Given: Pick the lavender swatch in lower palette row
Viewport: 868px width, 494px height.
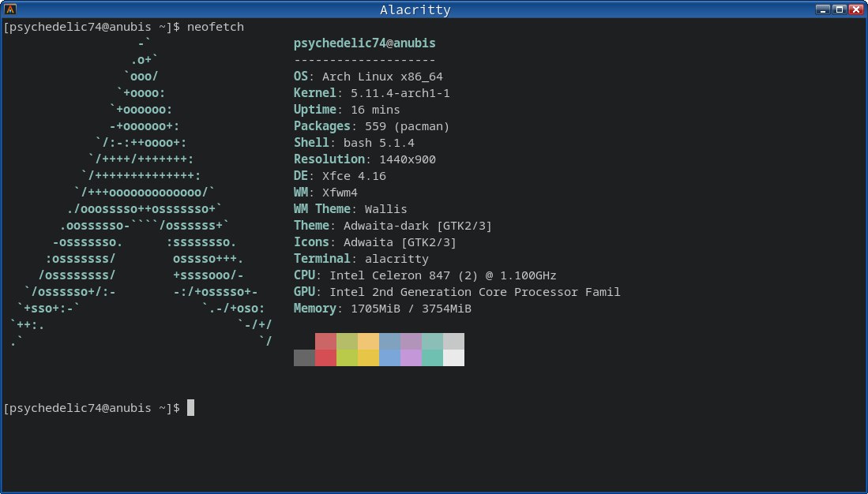Looking at the screenshot, I should (x=411, y=358).
